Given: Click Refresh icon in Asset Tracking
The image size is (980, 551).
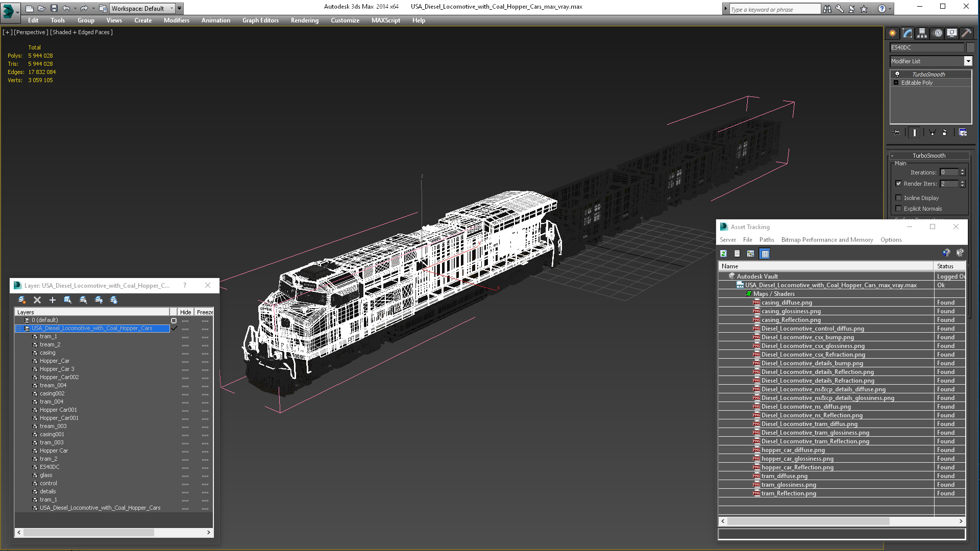Looking at the screenshot, I should click(724, 254).
